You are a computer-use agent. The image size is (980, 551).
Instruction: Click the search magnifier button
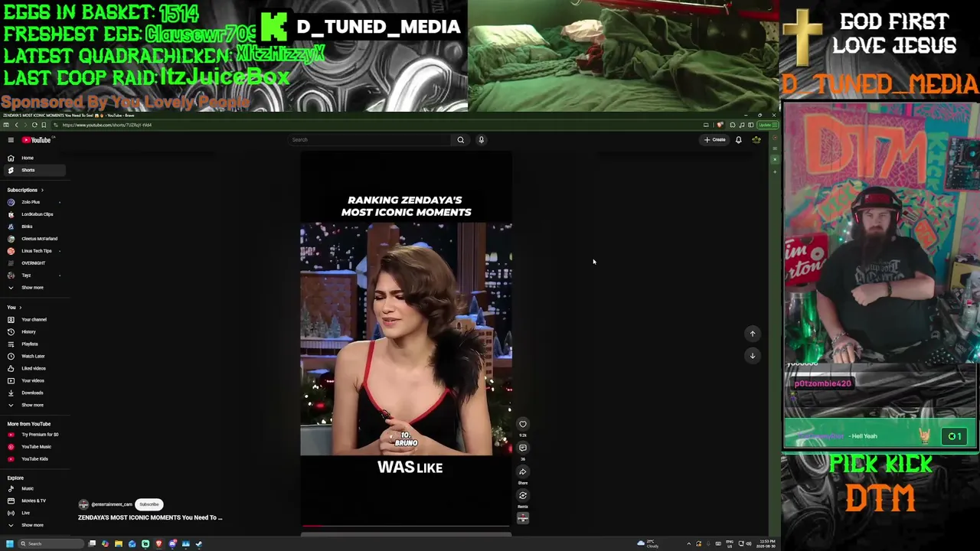click(x=461, y=140)
